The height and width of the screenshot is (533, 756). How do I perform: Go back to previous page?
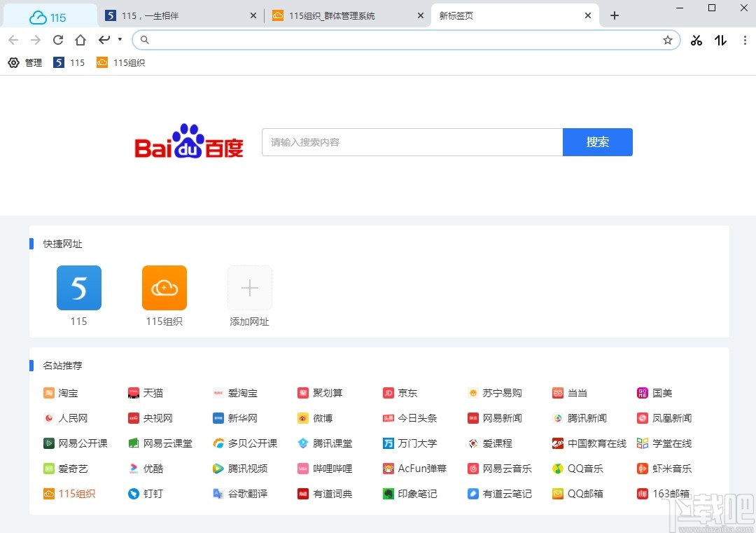tap(13, 40)
